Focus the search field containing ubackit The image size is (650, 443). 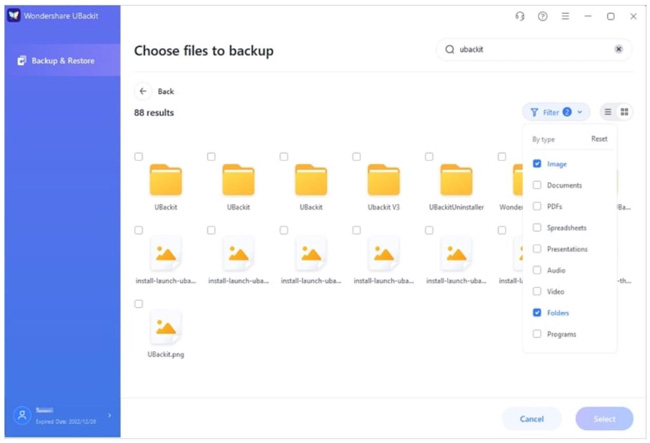534,50
